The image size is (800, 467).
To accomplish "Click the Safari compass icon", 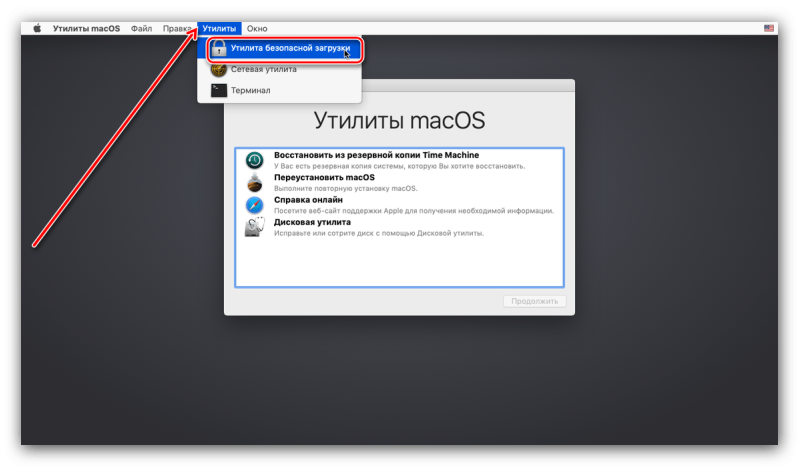I will tap(255, 205).
